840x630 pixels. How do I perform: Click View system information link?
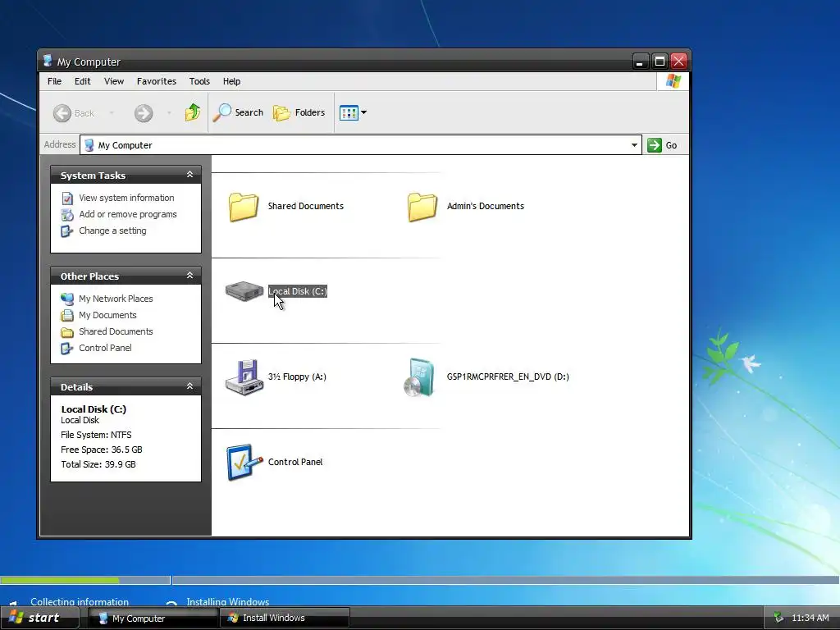[126, 199]
